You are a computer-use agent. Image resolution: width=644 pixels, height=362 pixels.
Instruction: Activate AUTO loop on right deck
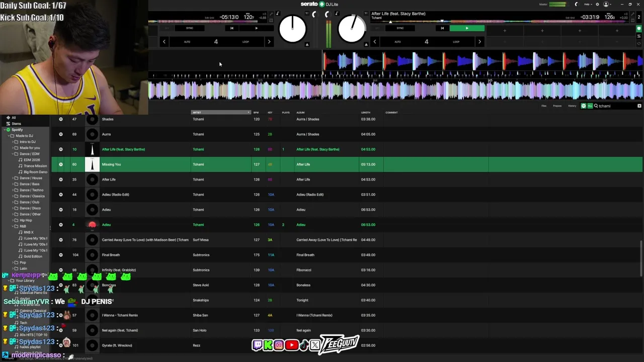[x=397, y=42]
